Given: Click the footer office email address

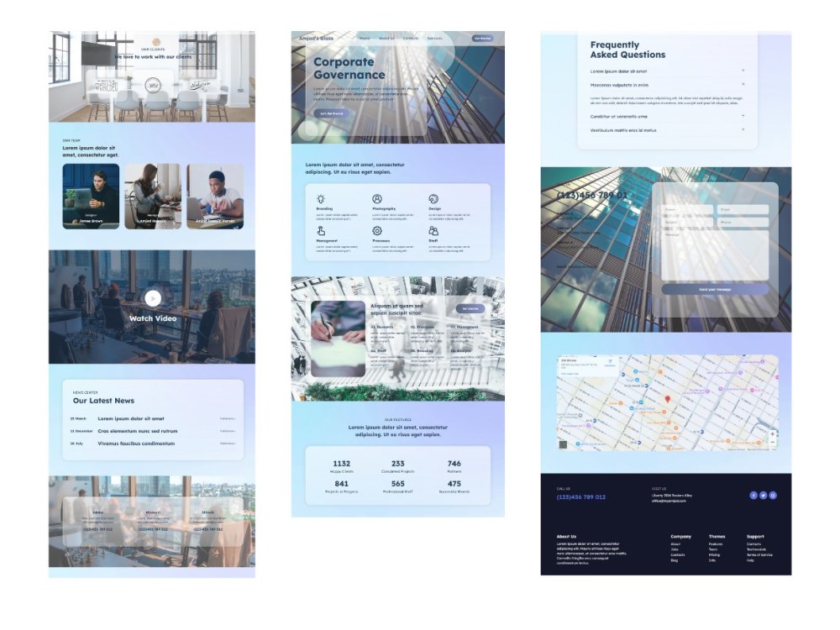Looking at the screenshot, I should 669,501.
